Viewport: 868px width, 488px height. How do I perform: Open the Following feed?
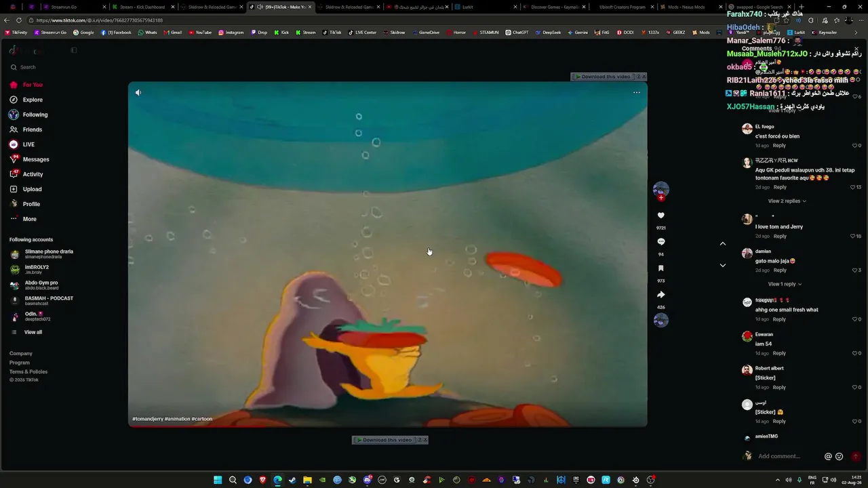[29, 115]
